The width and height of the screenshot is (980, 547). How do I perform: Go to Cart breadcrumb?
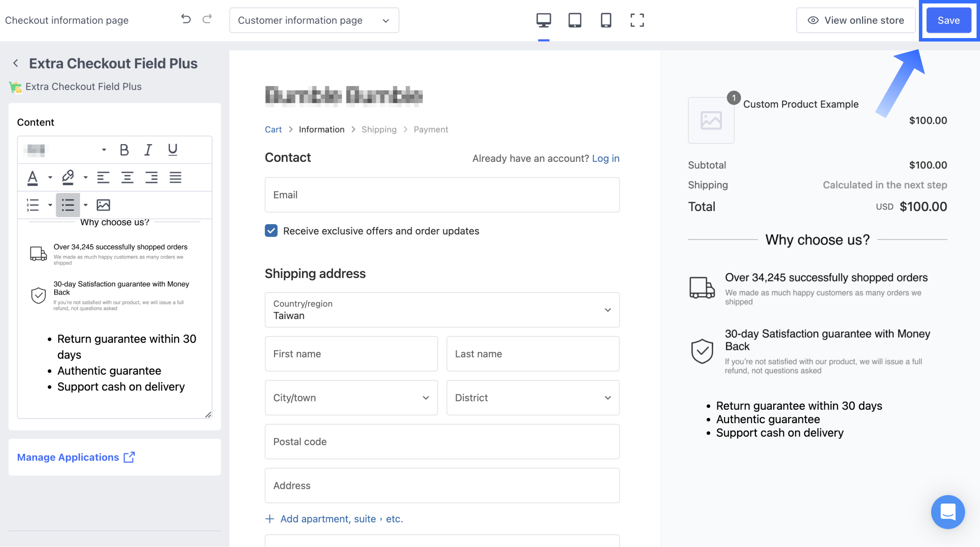[x=273, y=130]
